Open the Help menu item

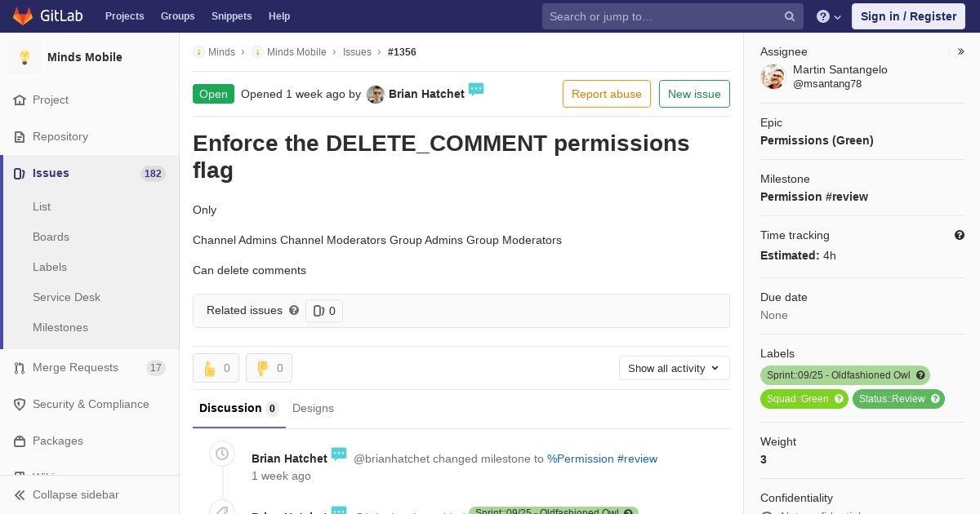pyautogui.click(x=279, y=16)
